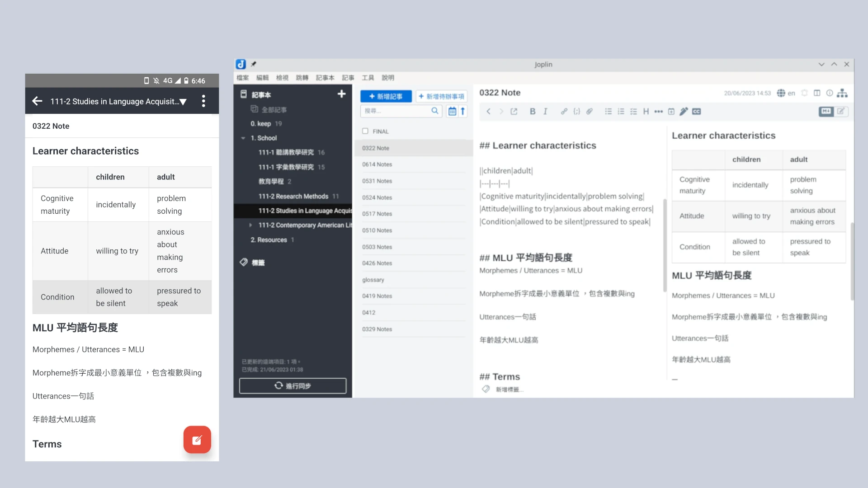The height and width of the screenshot is (488, 868).
Task: Expand the 111-2 Contemporary American notebook
Action: coord(250,225)
